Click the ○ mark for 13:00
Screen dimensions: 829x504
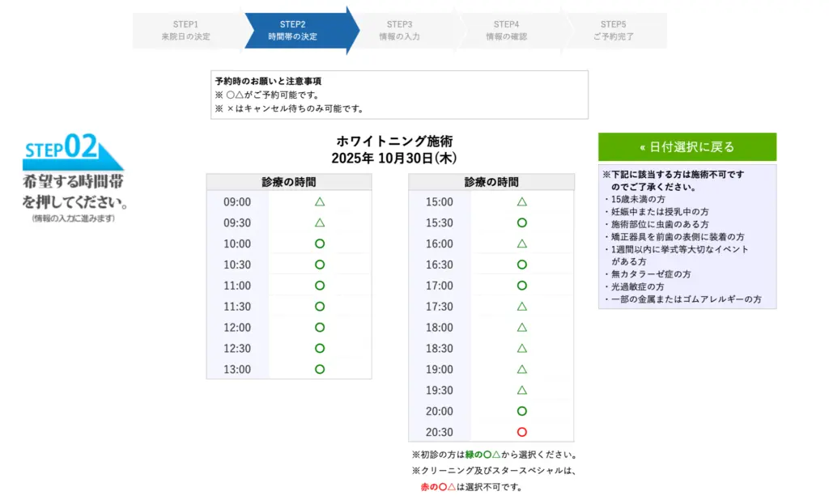[320, 370]
